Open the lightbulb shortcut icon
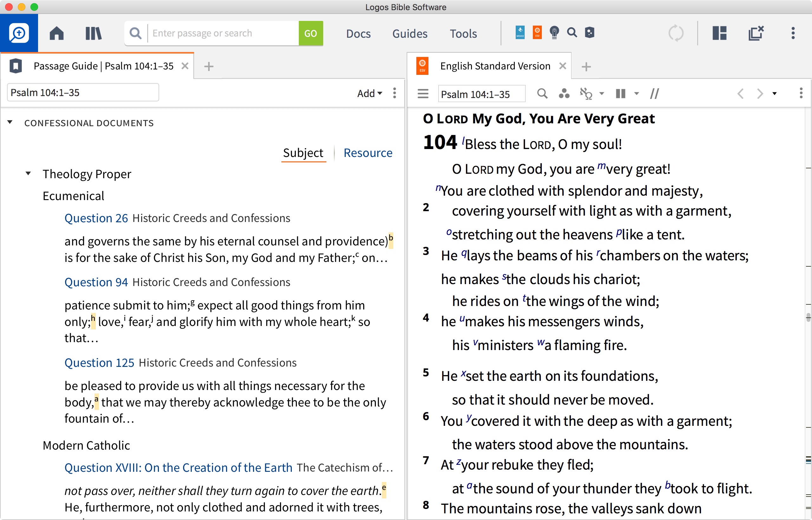Image resolution: width=812 pixels, height=520 pixels. 554,32
